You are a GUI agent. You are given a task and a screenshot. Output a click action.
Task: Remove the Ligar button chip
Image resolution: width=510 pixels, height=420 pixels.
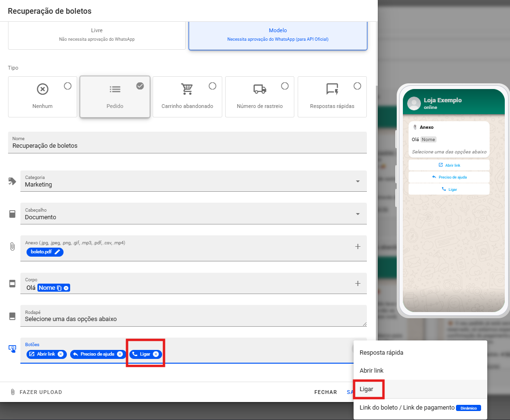coord(156,354)
